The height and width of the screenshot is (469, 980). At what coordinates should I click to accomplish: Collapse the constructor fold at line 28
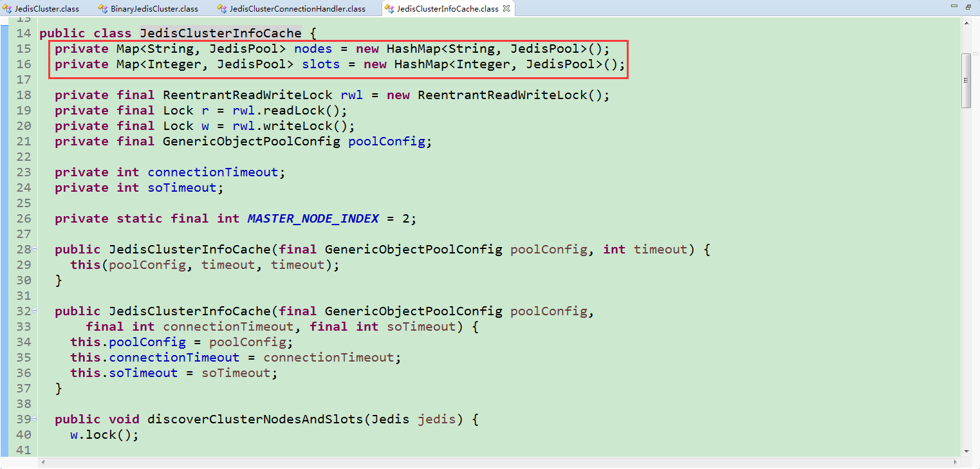tap(34, 249)
